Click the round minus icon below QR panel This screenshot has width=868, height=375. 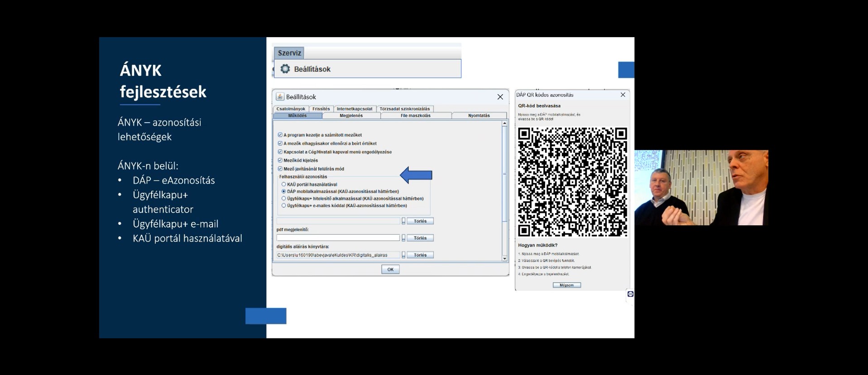[630, 294]
